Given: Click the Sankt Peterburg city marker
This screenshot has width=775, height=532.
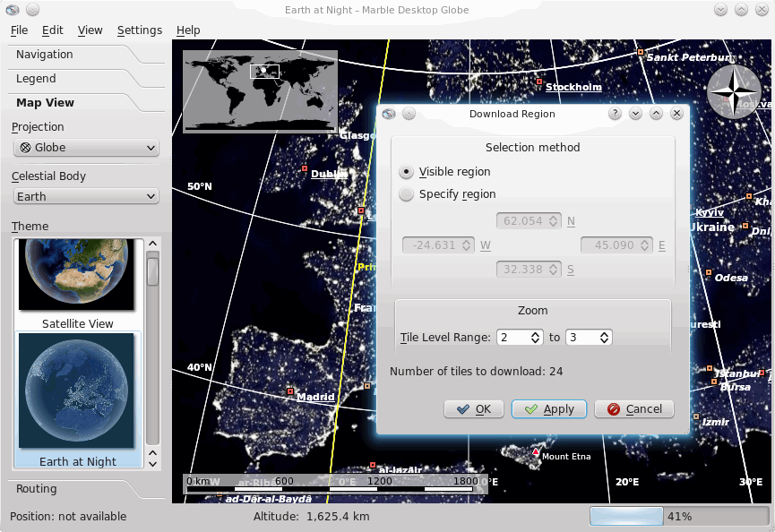Looking at the screenshot, I should click(641, 51).
